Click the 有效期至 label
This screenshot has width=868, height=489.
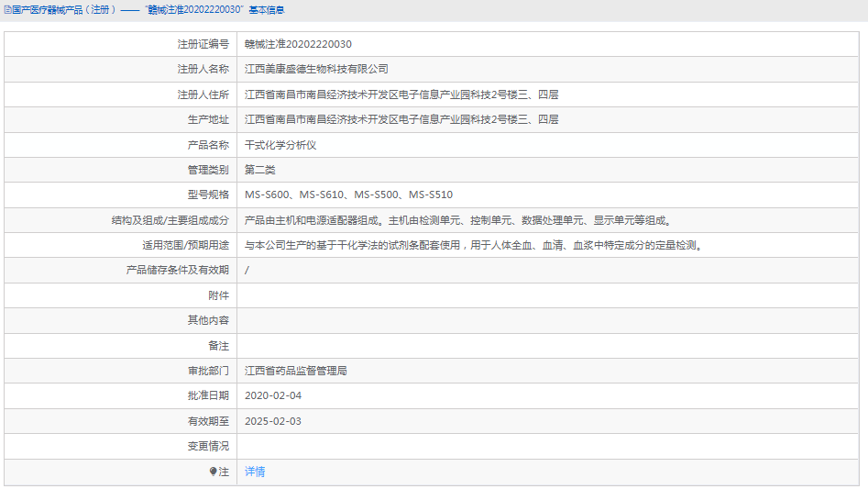point(208,421)
